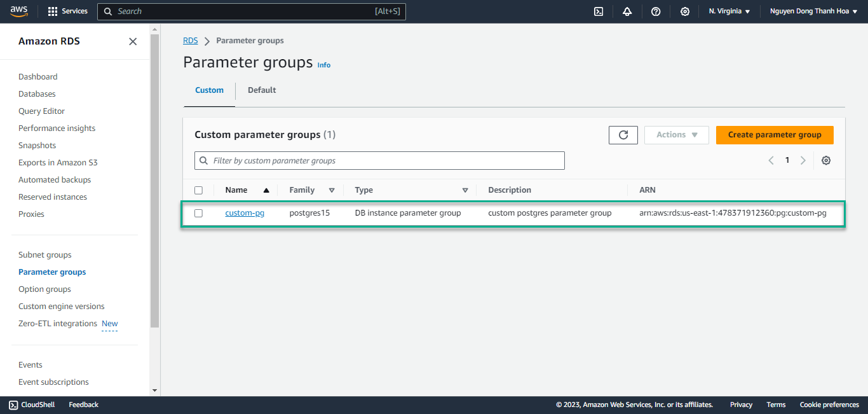The width and height of the screenshot is (868, 414).
Task: Open the N. Virginia region dropdown
Action: (x=729, y=11)
